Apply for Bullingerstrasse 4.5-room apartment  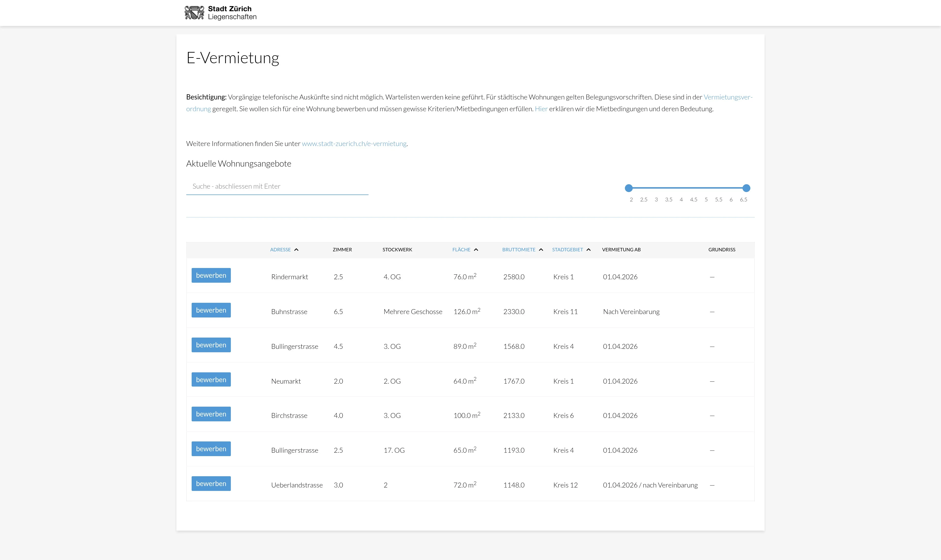211,345
